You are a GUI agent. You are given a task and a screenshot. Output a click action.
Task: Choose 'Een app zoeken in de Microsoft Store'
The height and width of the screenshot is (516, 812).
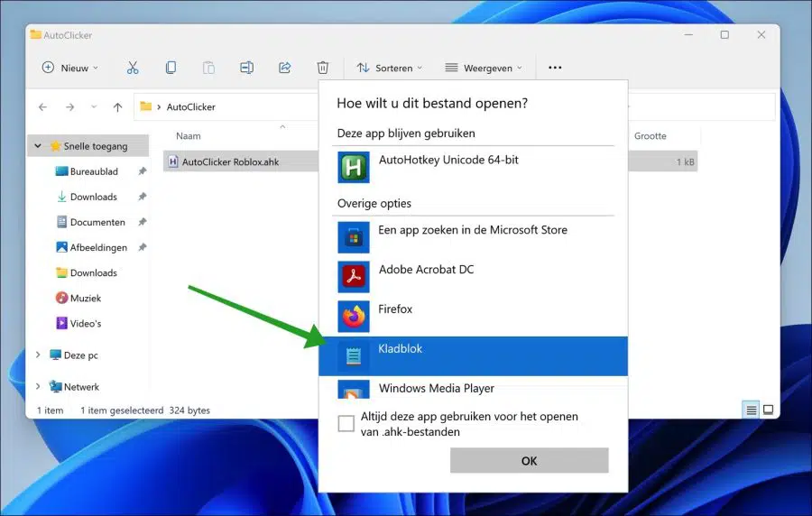(x=473, y=237)
